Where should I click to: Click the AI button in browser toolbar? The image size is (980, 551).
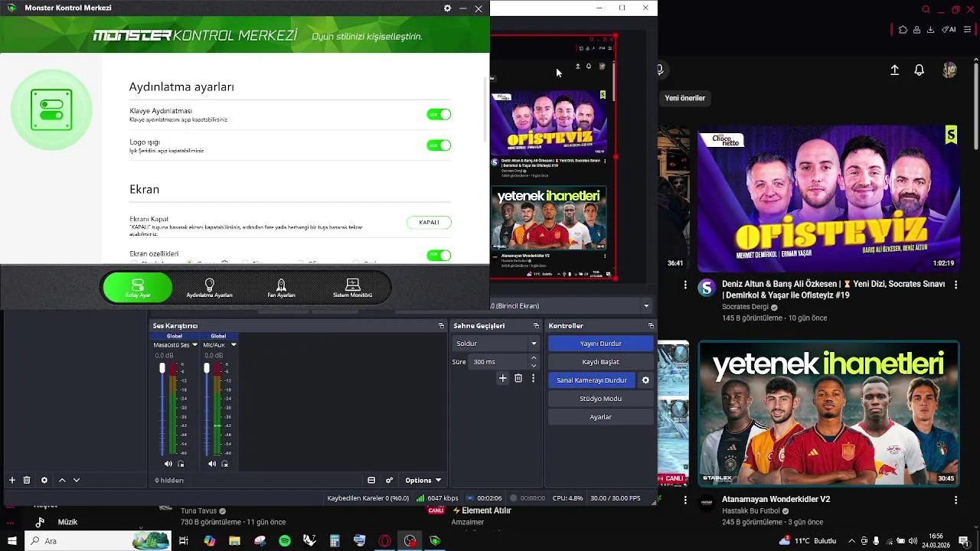[949, 30]
